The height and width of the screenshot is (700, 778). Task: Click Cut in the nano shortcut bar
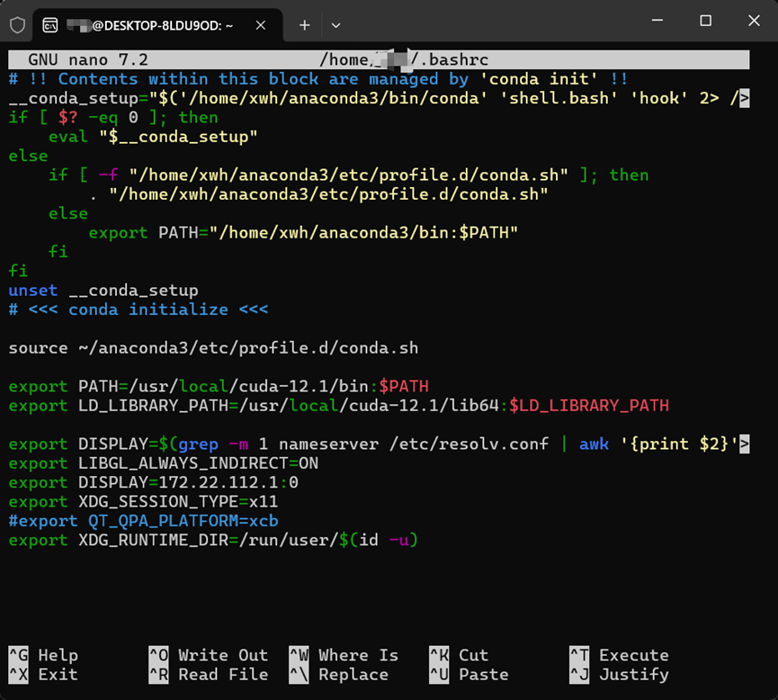click(472, 655)
